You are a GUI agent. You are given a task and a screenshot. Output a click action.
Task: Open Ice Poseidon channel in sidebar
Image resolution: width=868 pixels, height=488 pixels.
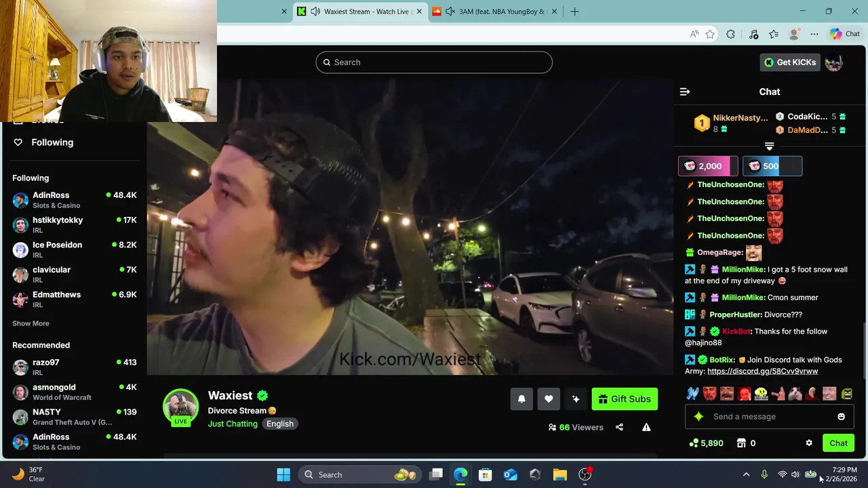click(x=75, y=249)
